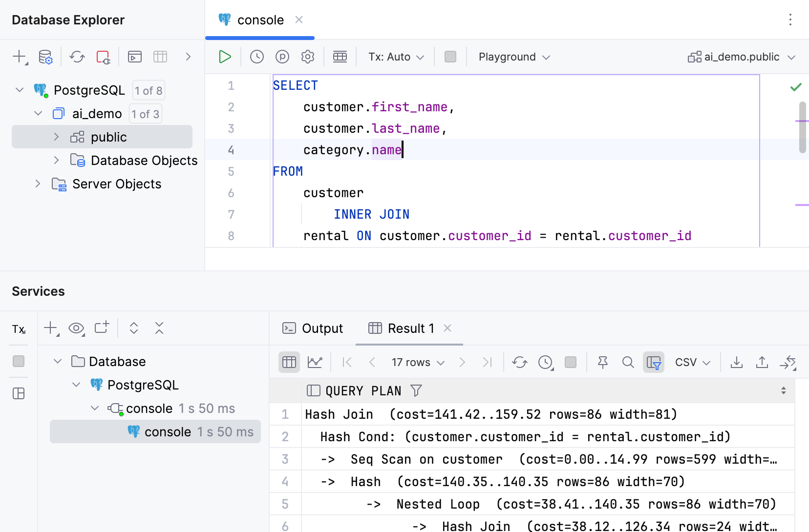Open the Tx: Auto transaction mode dropdown

396,57
